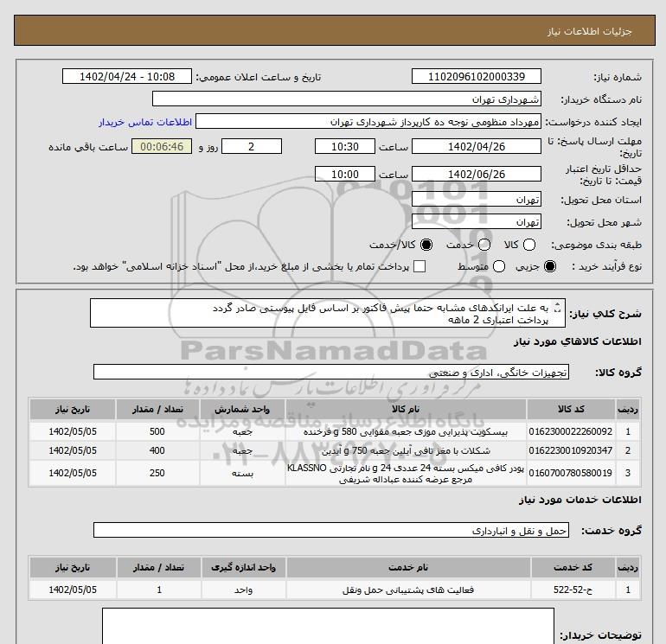Click service name فعالیت های پشتیبانی حمل ونقل
The height and width of the screenshot is (644, 666).
(x=408, y=590)
